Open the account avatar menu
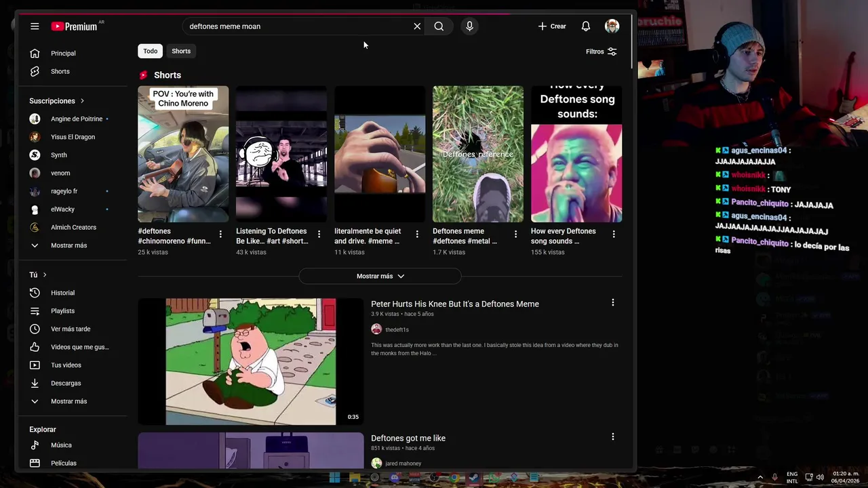Viewport: 868px width, 488px height. [x=612, y=26]
